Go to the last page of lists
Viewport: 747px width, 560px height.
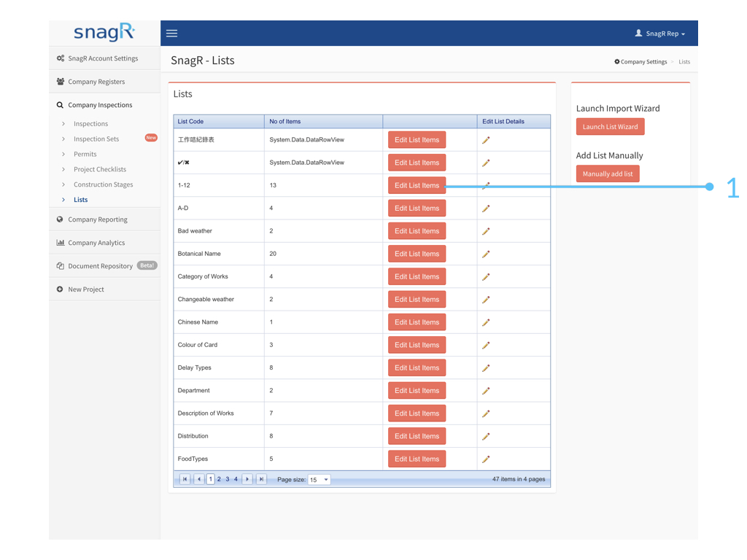[x=261, y=480]
